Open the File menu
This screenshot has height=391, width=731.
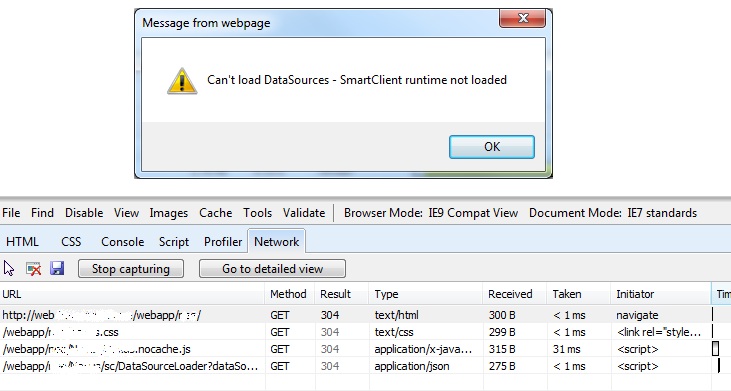[11, 213]
